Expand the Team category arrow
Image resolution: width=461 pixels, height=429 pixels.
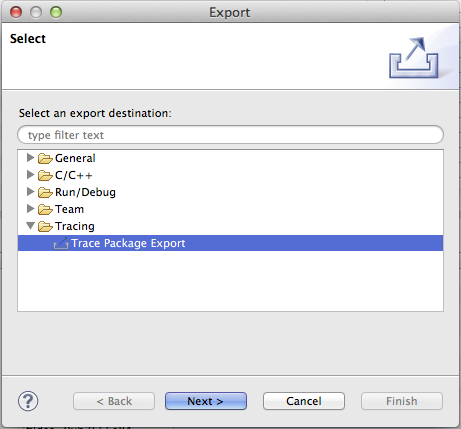click(x=30, y=208)
